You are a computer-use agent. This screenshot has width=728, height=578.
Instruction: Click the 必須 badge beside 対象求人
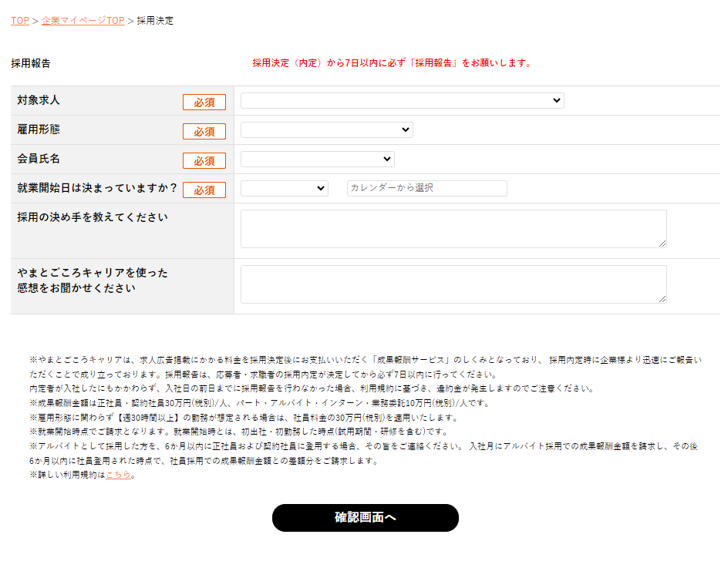[204, 102]
